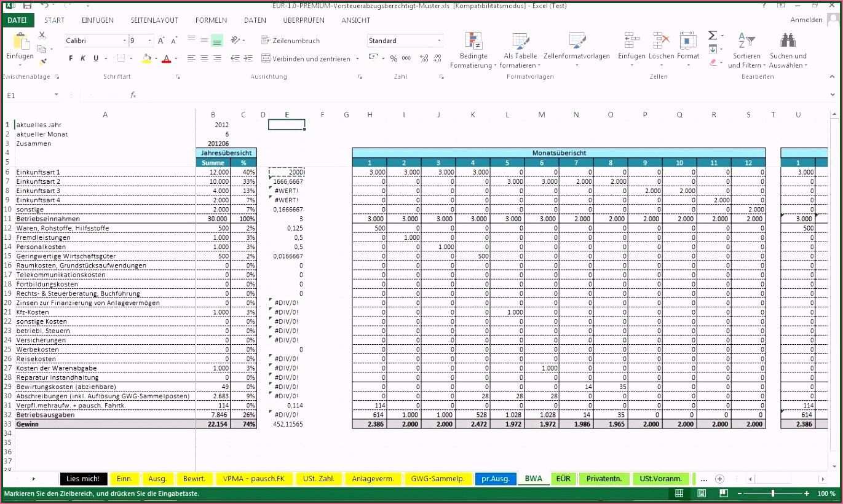The width and height of the screenshot is (843, 504).
Task: Toggle underline U formatting
Action: (x=96, y=58)
